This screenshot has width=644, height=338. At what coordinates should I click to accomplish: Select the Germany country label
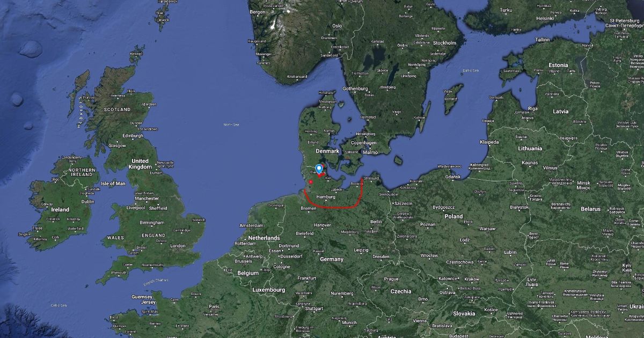[x=332, y=259]
